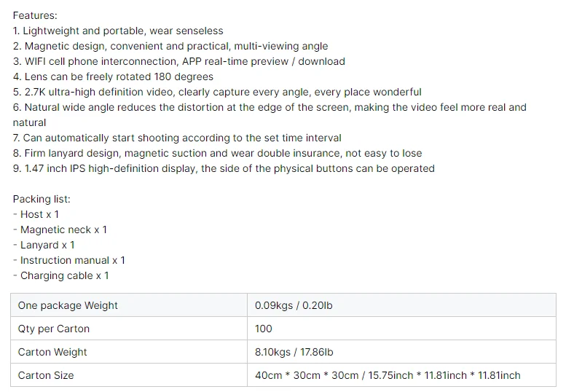Click the 1.47 inch IPS display line

224,168
